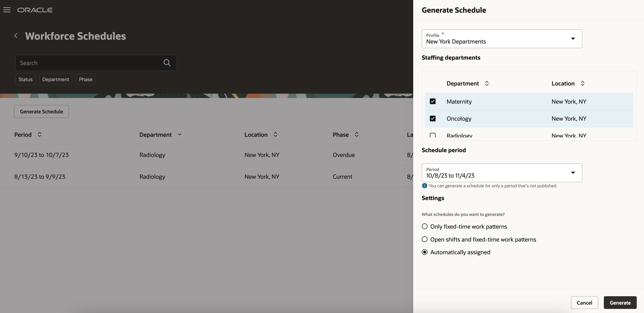Open the Phase filter

pos(86,79)
